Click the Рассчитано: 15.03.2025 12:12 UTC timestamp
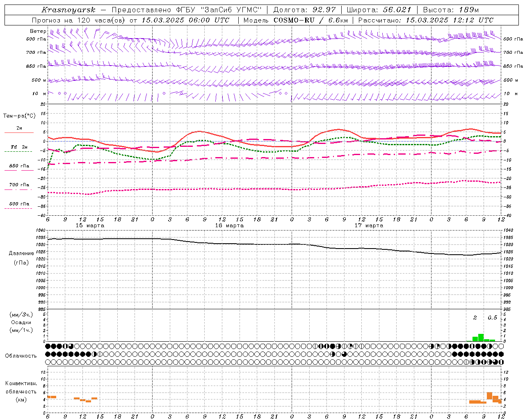This screenshot has height=420, width=525. tap(426, 20)
